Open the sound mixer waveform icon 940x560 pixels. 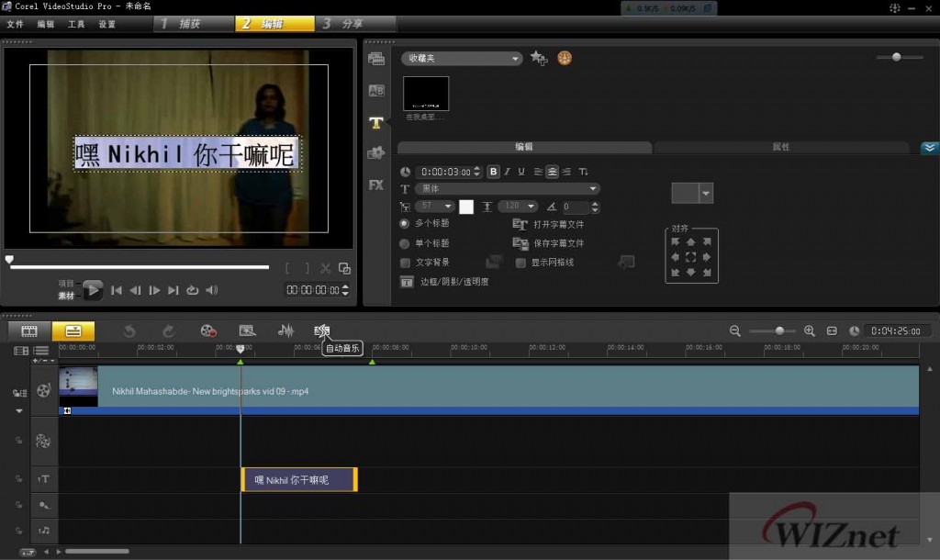point(286,330)
